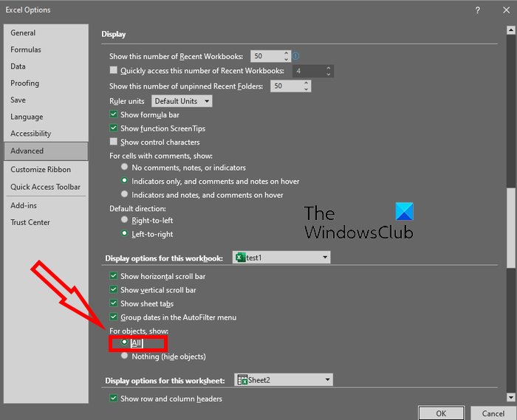Enable Quickly access Recent Workbooks checkbox
Viewport: 517px width, 420px height.
tap(114, 70)
